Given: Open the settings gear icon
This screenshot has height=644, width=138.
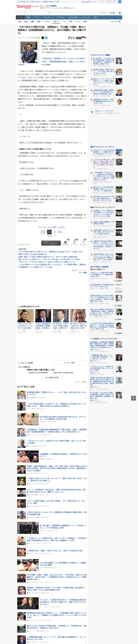Looking at the screenshot, I should (120, 13).
